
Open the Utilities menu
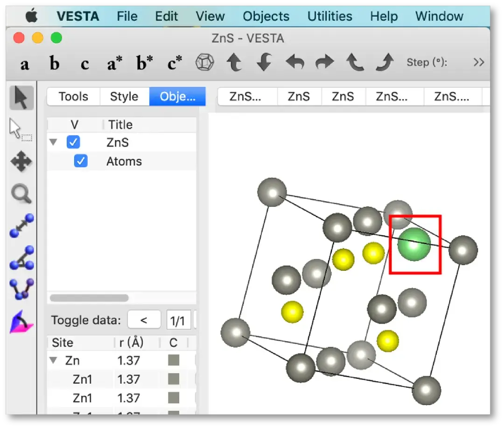[330, 16]
